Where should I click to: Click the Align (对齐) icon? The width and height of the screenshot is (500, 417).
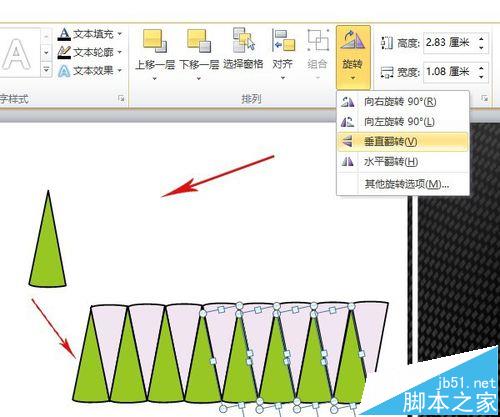283,40
